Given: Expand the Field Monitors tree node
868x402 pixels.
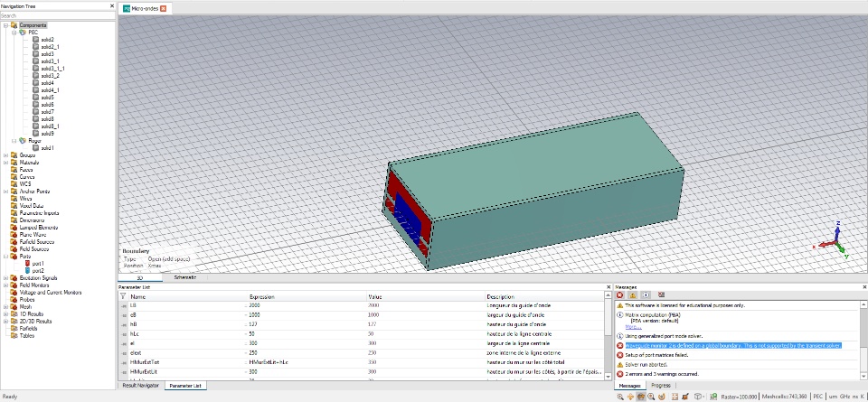Looking at the screenshot, I should (5, 285).
